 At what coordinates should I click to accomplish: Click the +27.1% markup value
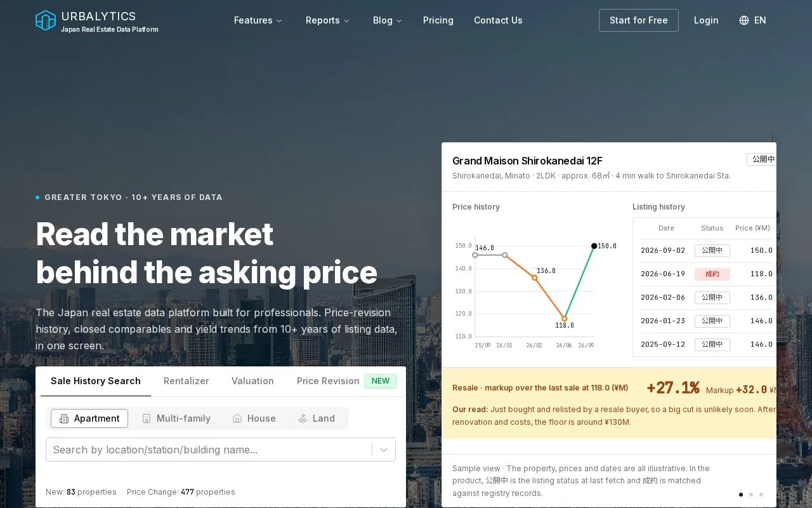tap(673, 388)
